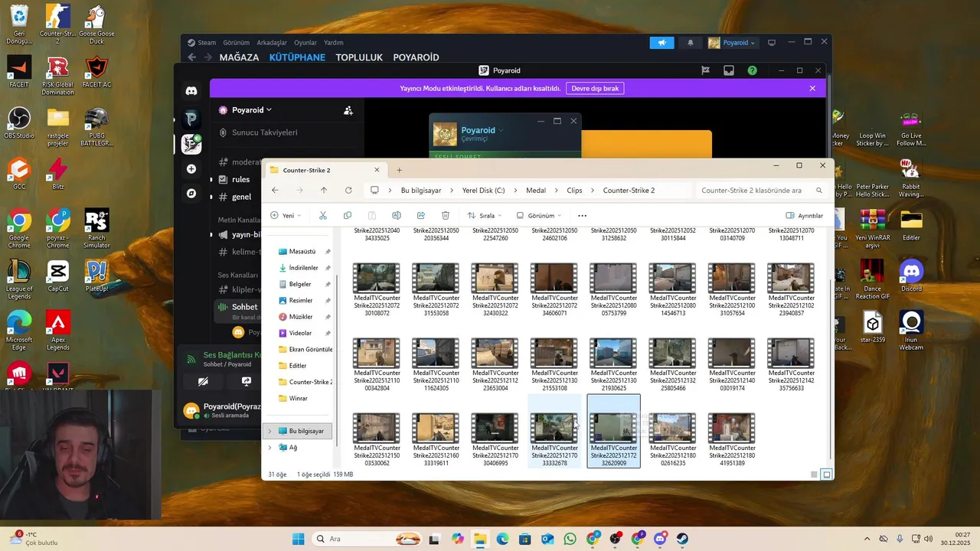980x551 pixels.
Task: Open OBS Studio desktop shortcut
Action: point(19,122)
